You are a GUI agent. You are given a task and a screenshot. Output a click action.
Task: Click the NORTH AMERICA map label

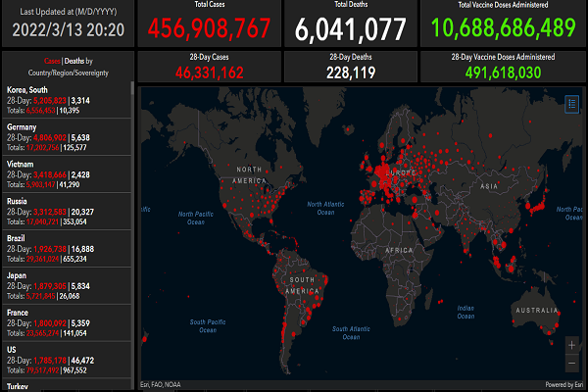point(249,175)
